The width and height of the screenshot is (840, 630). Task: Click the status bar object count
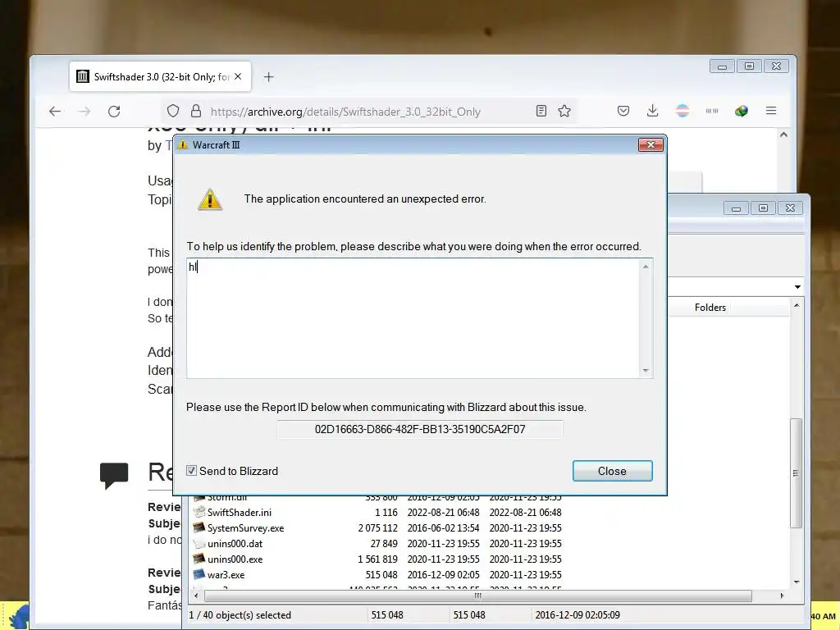[240, 615]
